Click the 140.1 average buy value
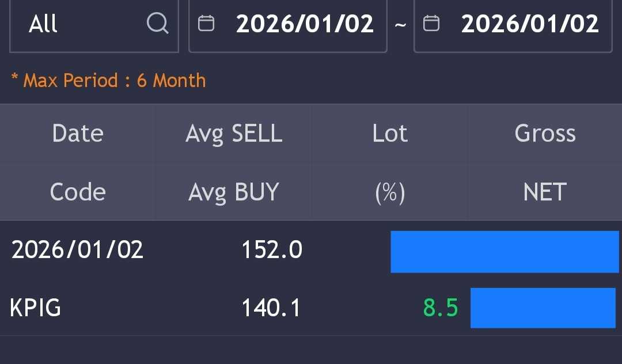Viewport: 622px width, 364px height. pos(271,308)
